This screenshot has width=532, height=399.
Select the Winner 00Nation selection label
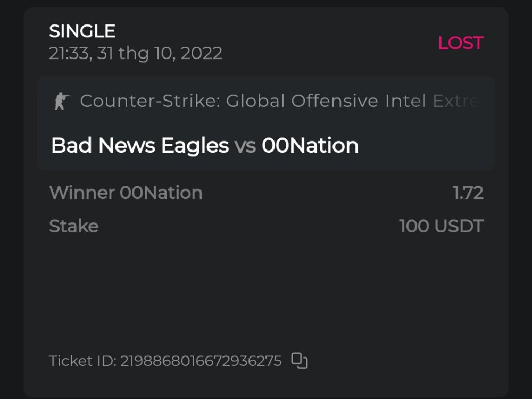126,193
